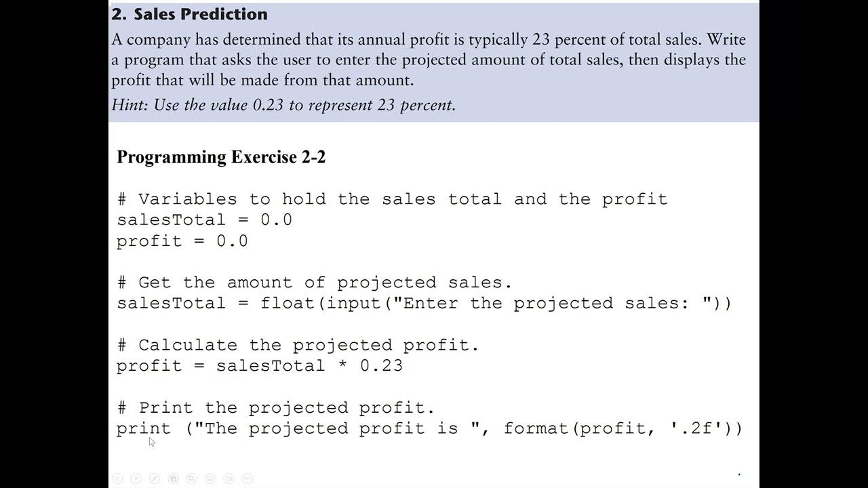
Task: Open the more slideshow options menu
Action: click(248, 479)
